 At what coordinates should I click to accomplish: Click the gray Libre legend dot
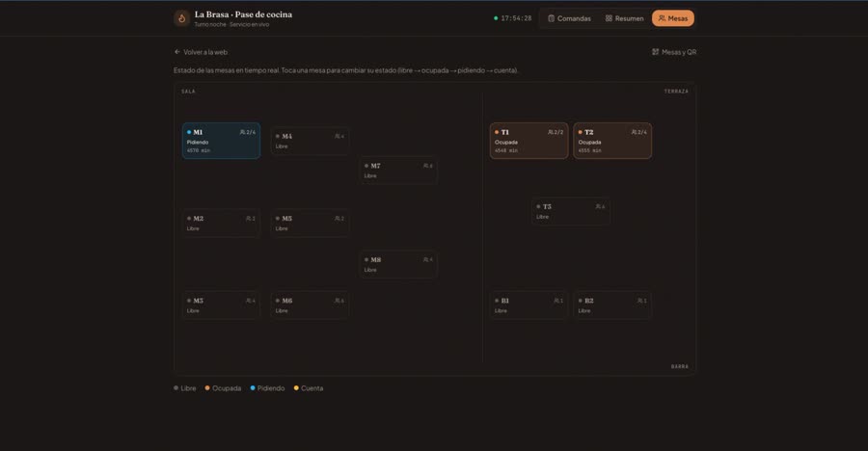(x=176, y=388)
